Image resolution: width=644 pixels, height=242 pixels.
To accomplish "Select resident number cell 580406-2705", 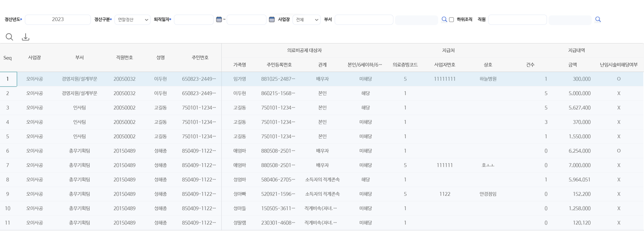I will coord(279,180).
